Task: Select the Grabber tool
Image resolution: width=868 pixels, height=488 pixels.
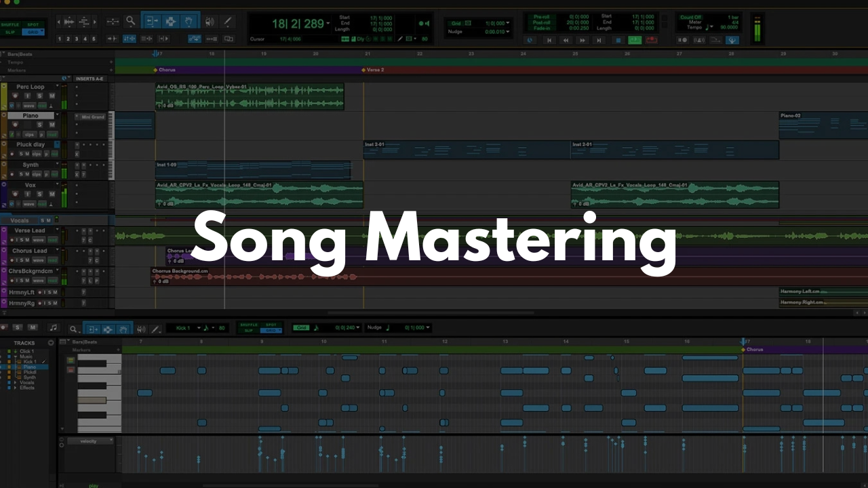Action: (189, 21)
